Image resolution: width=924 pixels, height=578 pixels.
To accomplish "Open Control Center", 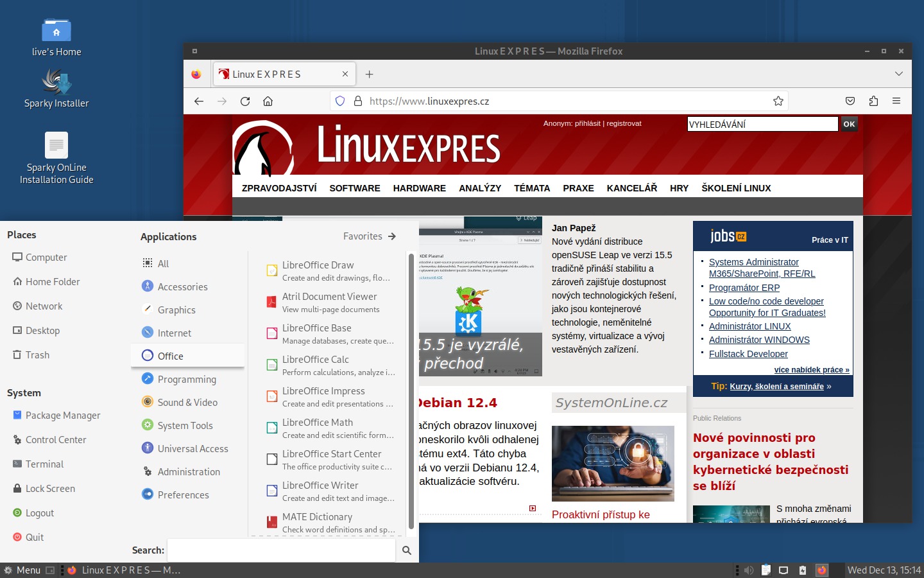I will point(49,439).
